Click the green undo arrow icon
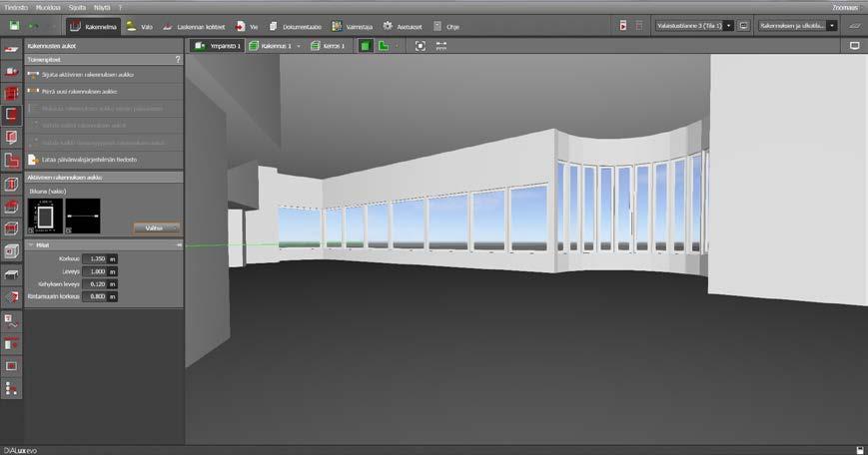Image resolution: width=868 pixels, height=455 pixels. pos(34,26)
